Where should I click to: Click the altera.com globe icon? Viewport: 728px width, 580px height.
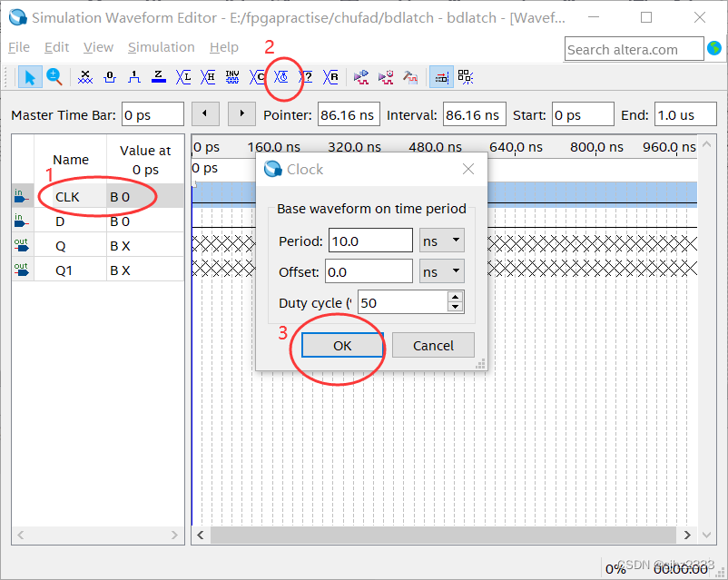(x=714, y=48)
